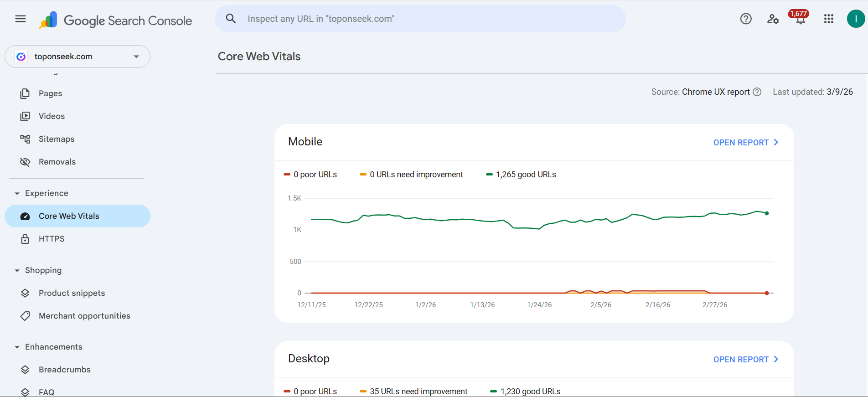Image resolution: width=868 pixels, height=397 pixels.
Task: Click the Desktop card heading
Action: click(x=309, y=359)
